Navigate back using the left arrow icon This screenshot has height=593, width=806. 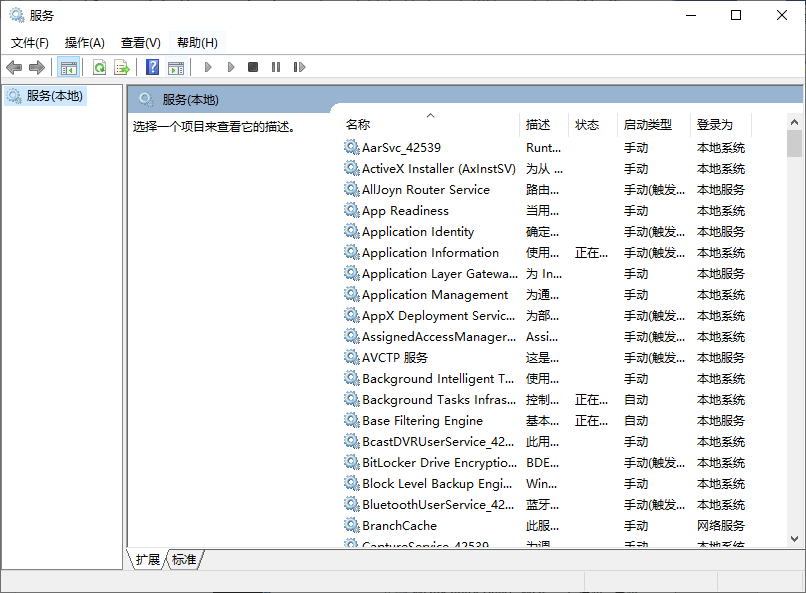(14, 67)
